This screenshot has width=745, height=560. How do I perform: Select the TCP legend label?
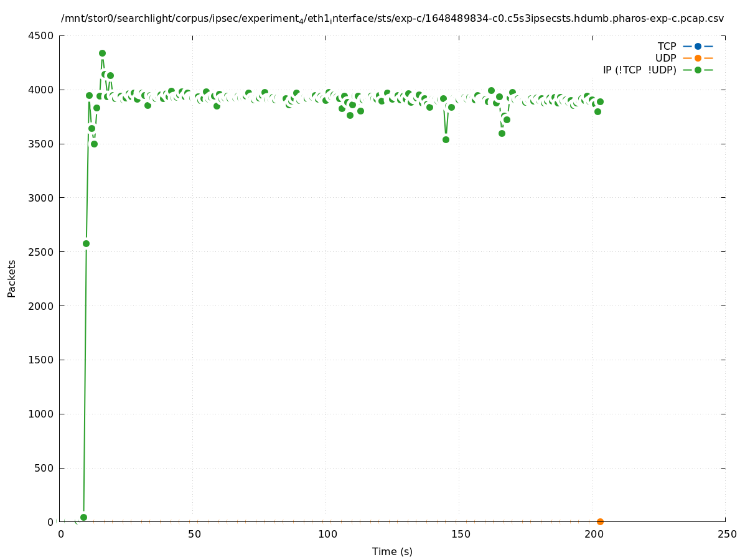(667, 46)
